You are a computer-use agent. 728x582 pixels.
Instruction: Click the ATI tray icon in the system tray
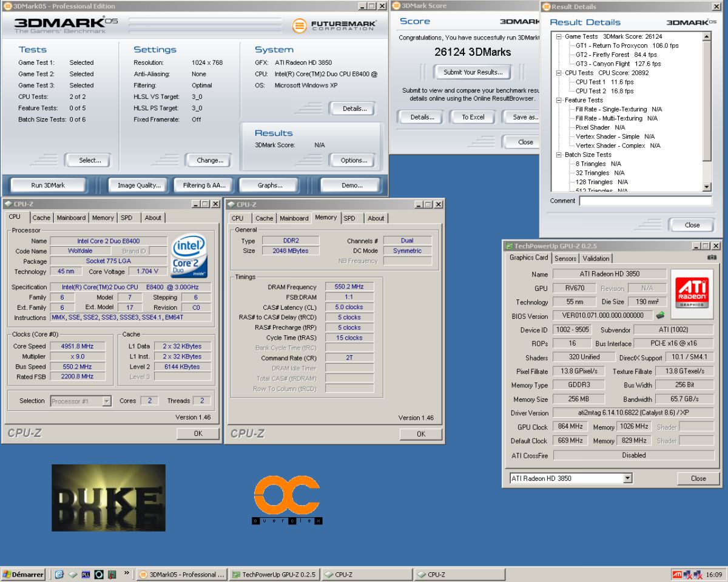point(676,575)
